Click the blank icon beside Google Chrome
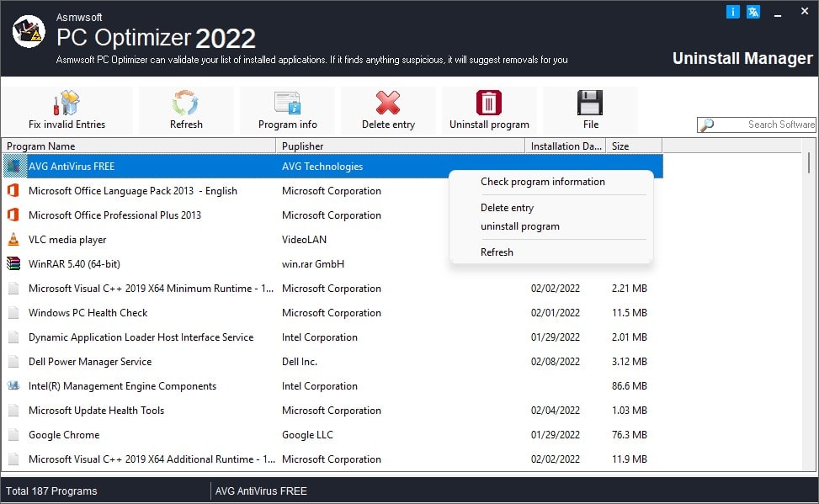This screenshot has width=819, height=504. click(x=13, y=434)
